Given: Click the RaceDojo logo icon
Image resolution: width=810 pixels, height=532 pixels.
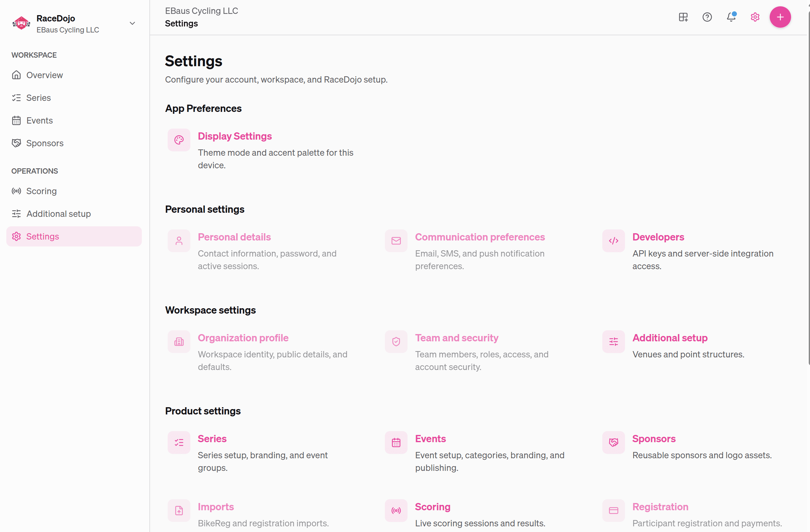Looking at the screenshot, I should (x=21, y=24).
